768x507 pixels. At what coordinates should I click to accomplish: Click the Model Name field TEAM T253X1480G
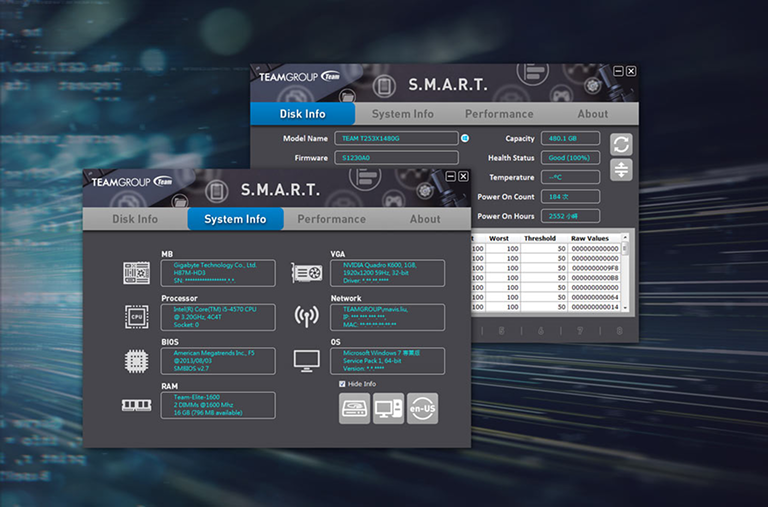point(396,138)
